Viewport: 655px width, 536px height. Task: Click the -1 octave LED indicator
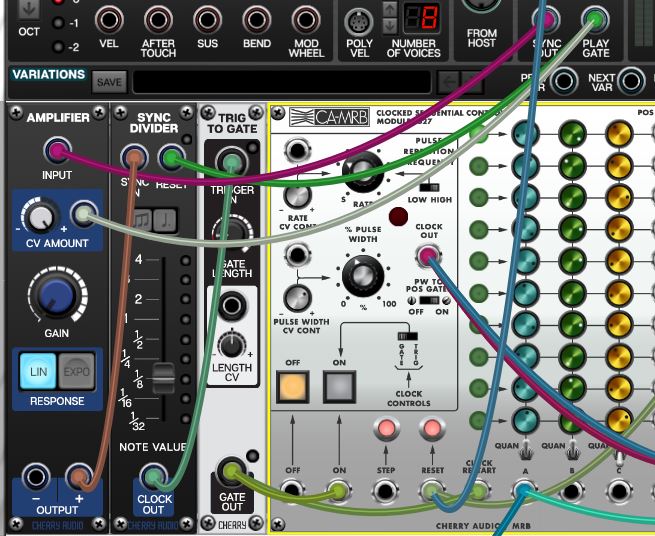click(x=58, y=23)
